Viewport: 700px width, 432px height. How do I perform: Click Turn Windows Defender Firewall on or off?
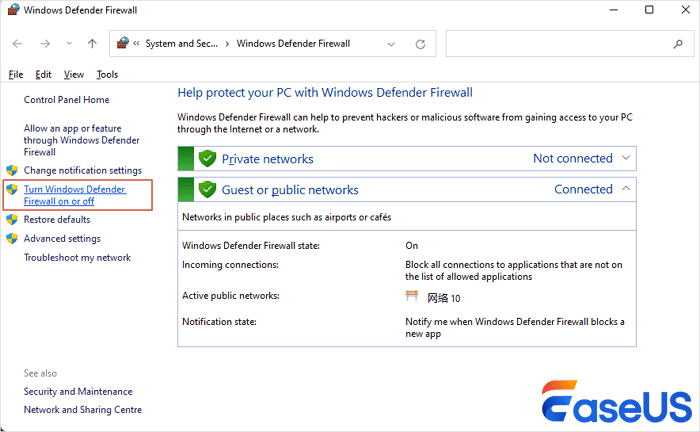pyautogui.click(x=75, y=195)
